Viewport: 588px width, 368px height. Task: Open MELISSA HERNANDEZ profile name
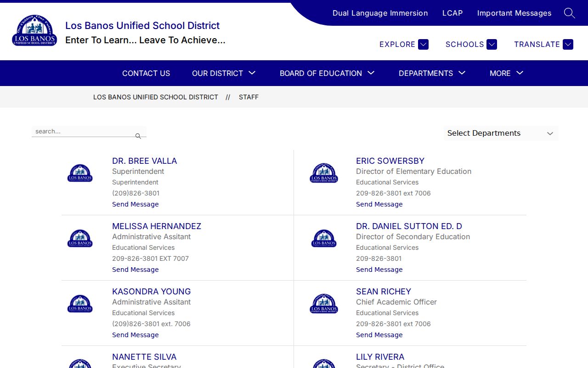click(157, 226)
